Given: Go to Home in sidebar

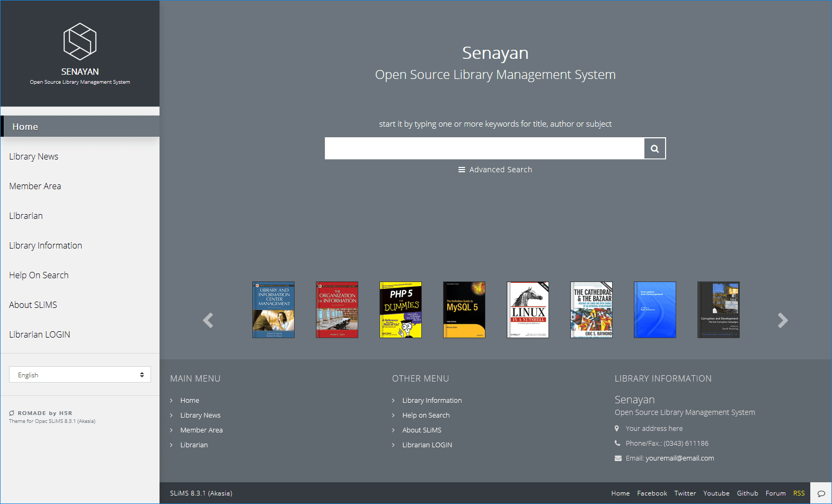Looking at the screenshot, I should [80, 127].
